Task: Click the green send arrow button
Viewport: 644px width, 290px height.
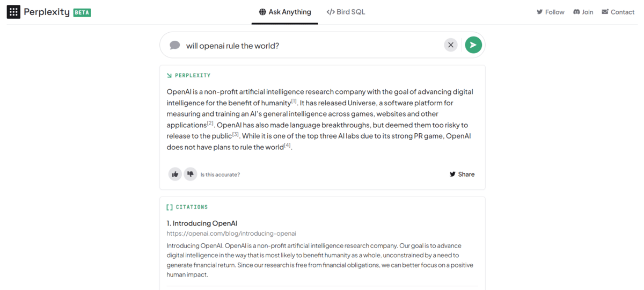Action: [473, 45]
